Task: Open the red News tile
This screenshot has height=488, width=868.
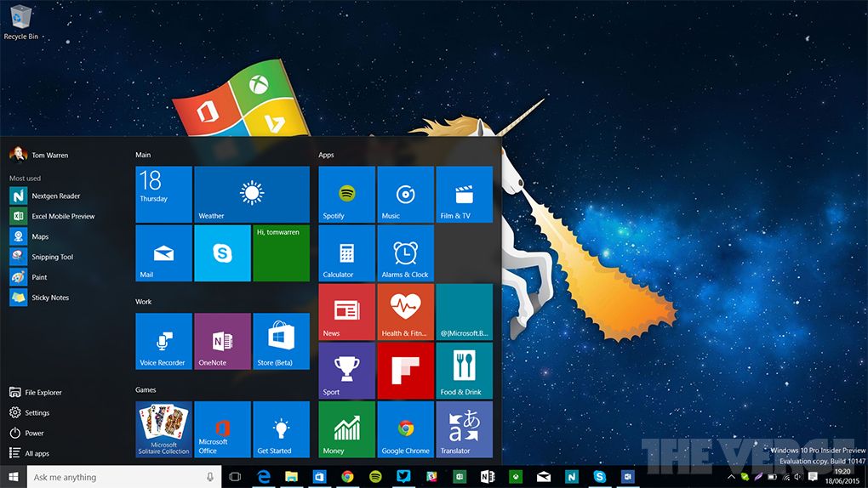Action: click(347, 311)
